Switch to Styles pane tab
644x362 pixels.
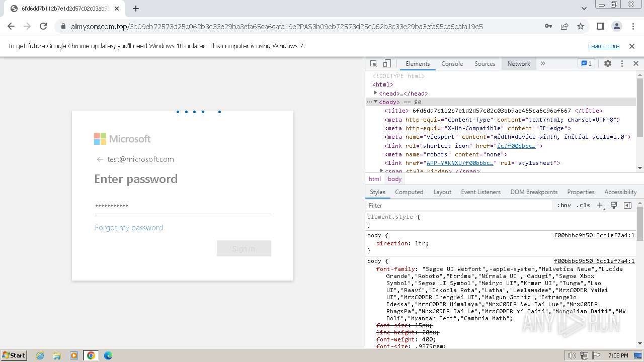click(x=377, y=192)
